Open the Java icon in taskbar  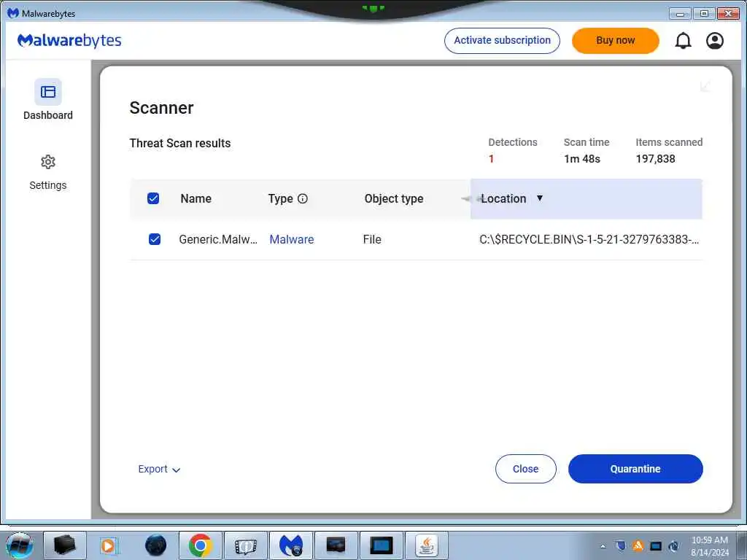(426, 545)
